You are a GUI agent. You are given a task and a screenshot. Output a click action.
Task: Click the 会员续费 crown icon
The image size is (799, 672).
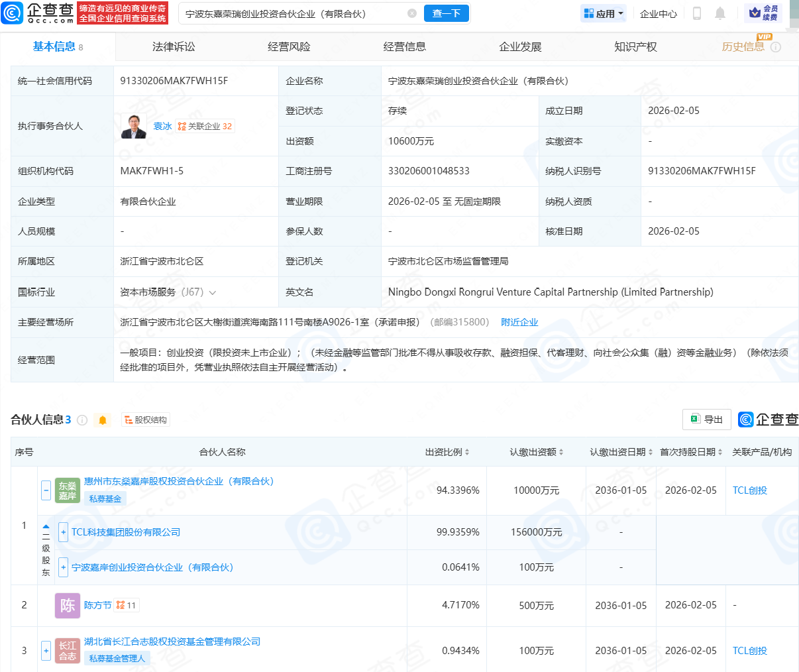755,13
